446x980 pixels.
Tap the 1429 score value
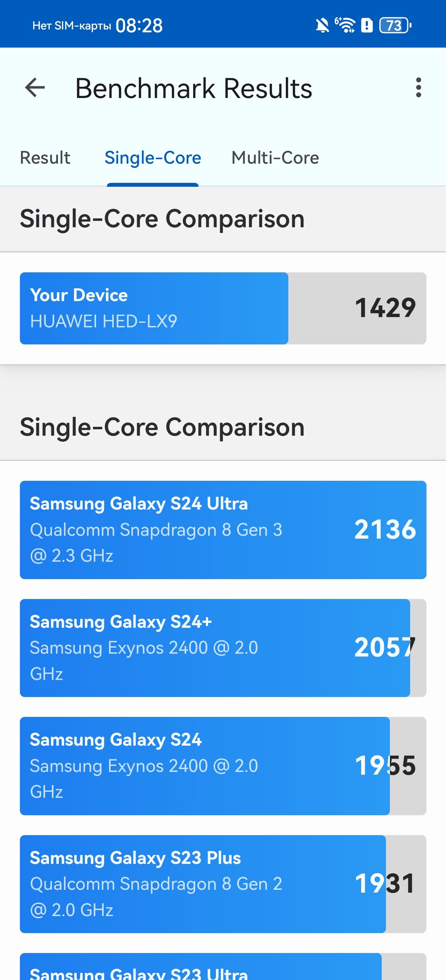click(x=385, y=308)
